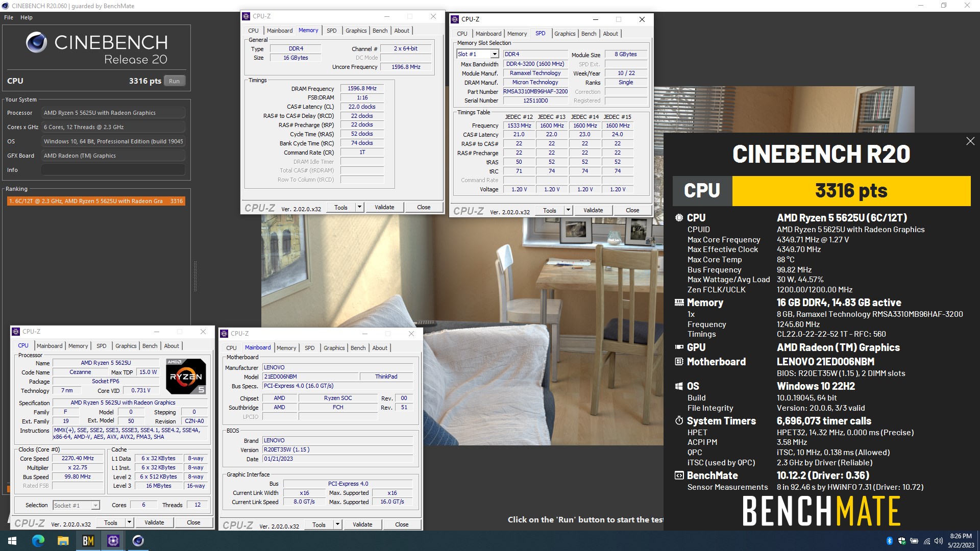This screenshot has height=551, width=980.
Task: Select Mainboard tab in CPU-Z Memory window
Action: point(280,31)
